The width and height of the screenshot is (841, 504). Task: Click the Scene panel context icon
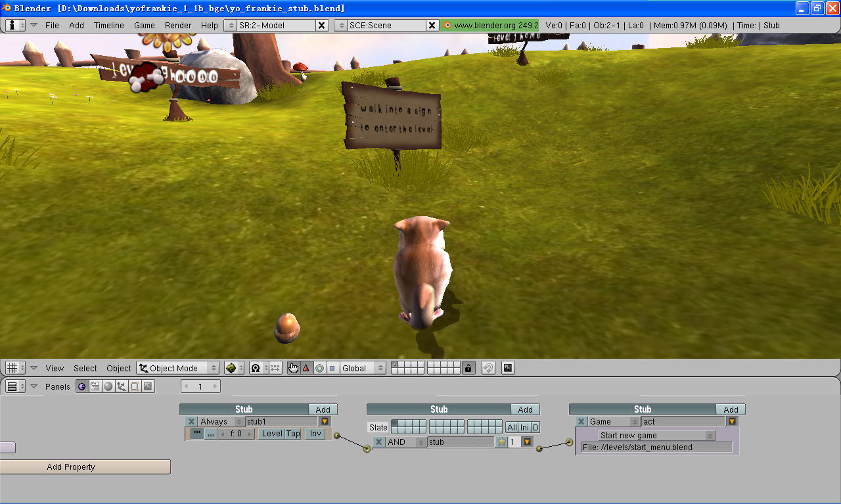(x=148, y=386)
